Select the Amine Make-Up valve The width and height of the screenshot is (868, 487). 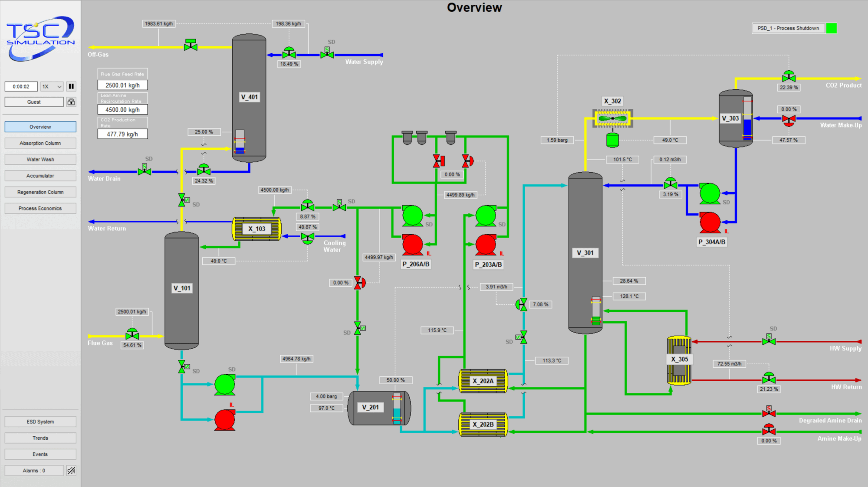[x=769, y=430]
